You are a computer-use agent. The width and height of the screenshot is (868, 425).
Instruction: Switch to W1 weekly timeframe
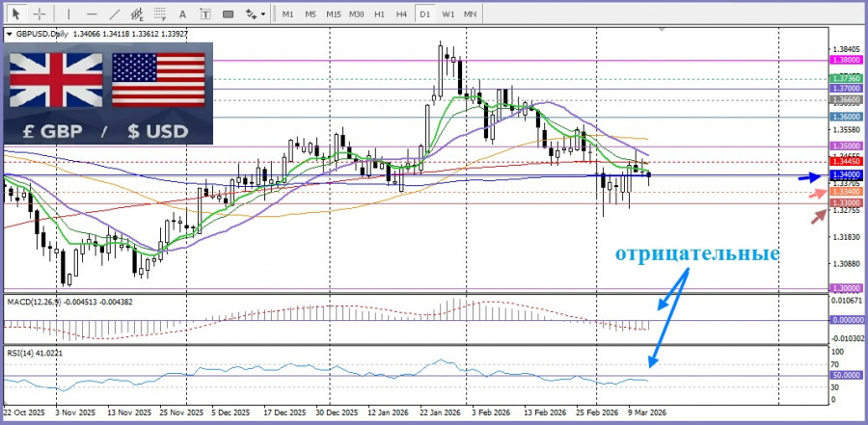click(x=448, y=14)
